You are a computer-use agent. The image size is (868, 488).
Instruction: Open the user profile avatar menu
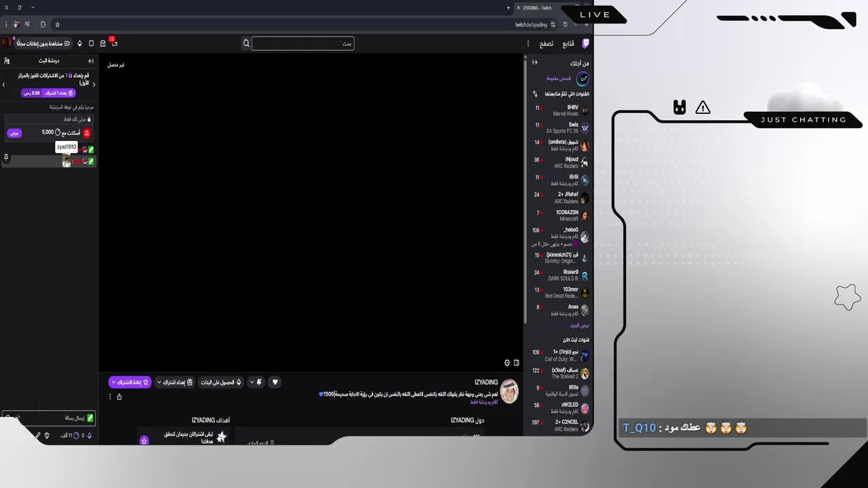pyautogui.click(x=7, y=43)
